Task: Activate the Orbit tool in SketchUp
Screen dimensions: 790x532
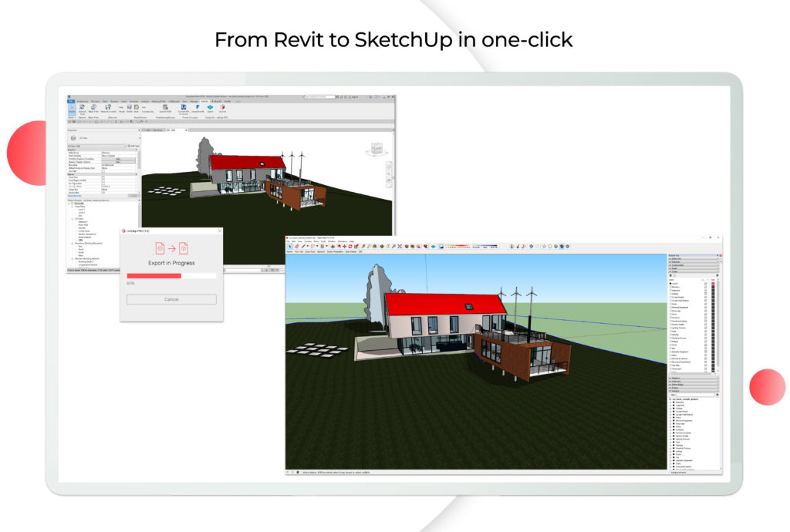Action: [x=382, y=246]
